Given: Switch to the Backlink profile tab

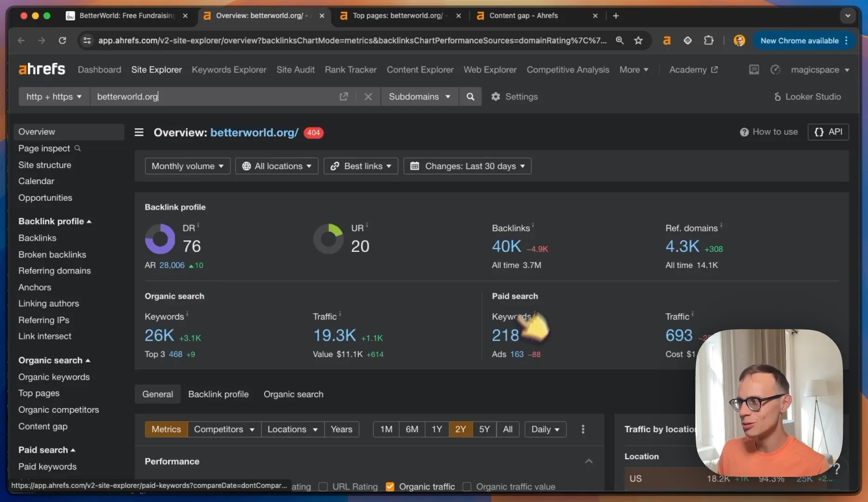Looking at the screenshot, I should click(218, 394).
